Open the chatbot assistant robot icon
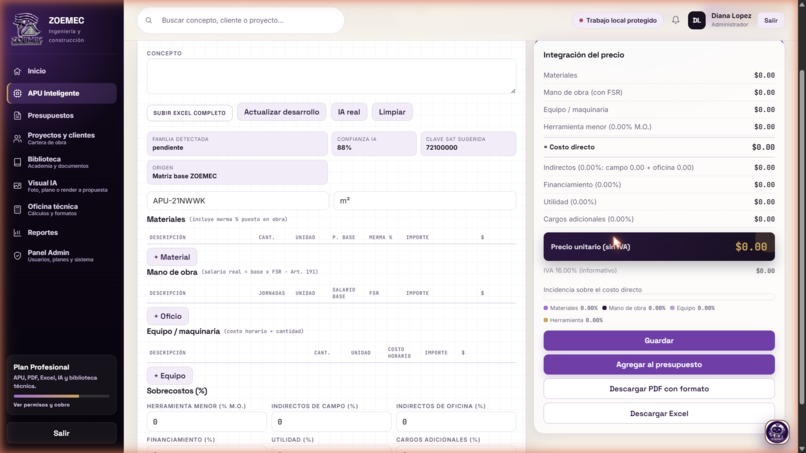 coord(777,432)
